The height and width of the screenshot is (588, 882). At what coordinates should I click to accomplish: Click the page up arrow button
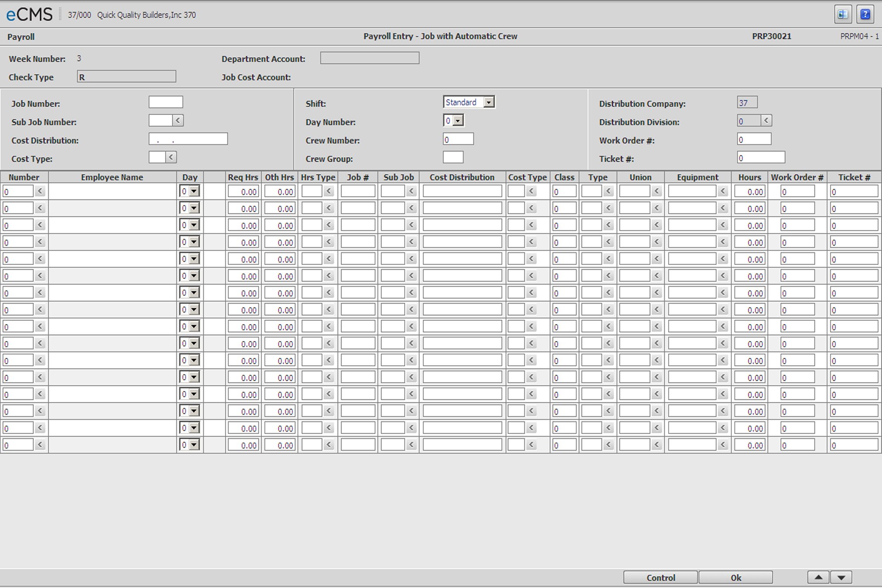point(818,578)
